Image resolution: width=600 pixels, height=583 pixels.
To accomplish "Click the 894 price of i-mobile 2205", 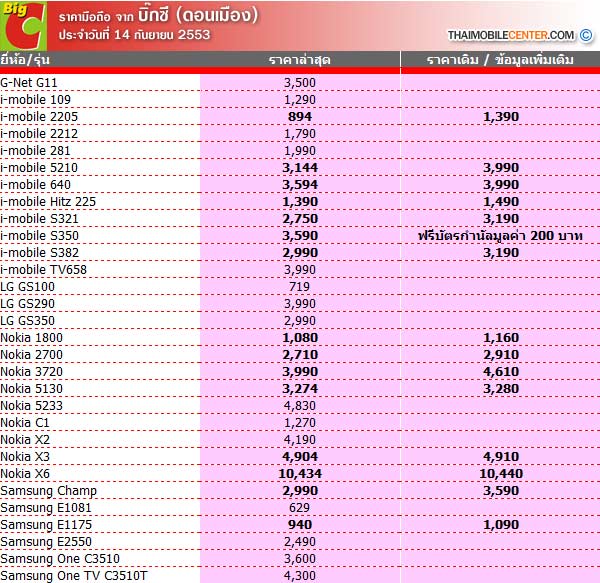I will [300, 117].
